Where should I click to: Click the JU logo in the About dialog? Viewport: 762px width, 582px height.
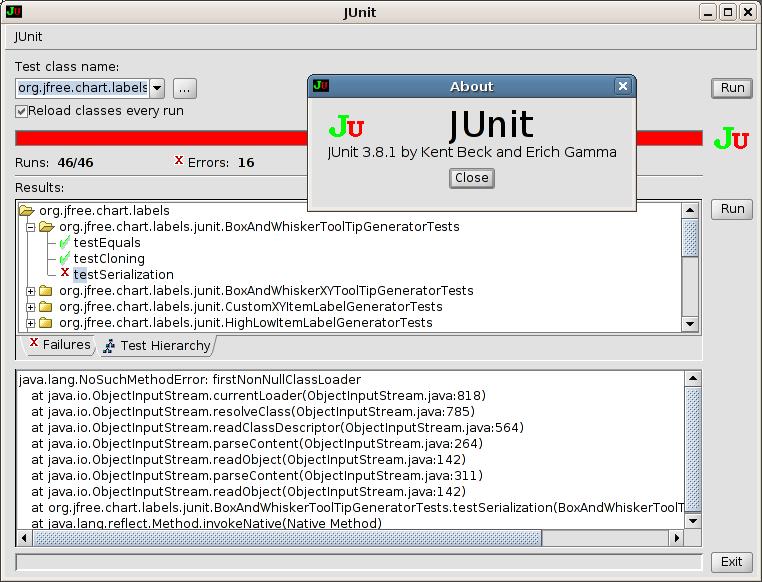[x=346, y=126]
